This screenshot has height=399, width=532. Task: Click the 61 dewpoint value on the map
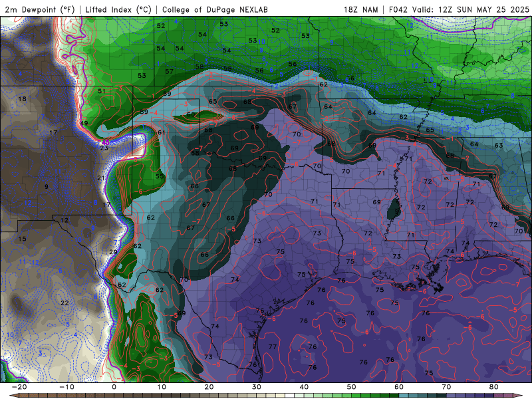[162, 132]
